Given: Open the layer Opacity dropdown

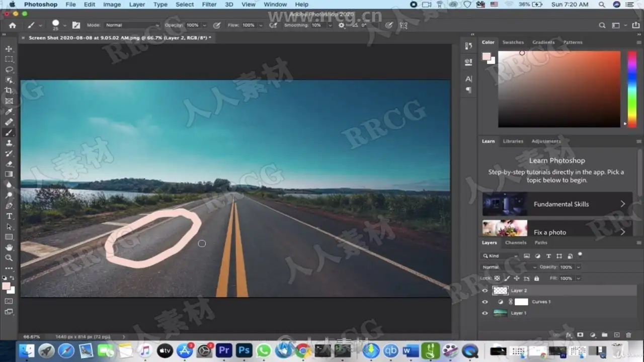Looking at the screenshot, I should [578, 267].
